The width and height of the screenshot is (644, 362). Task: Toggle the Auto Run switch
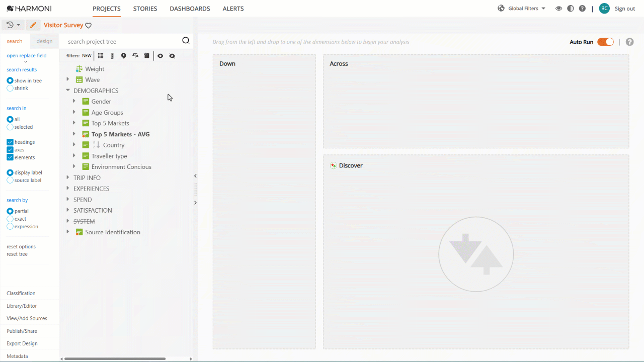(x=605, y=42)
